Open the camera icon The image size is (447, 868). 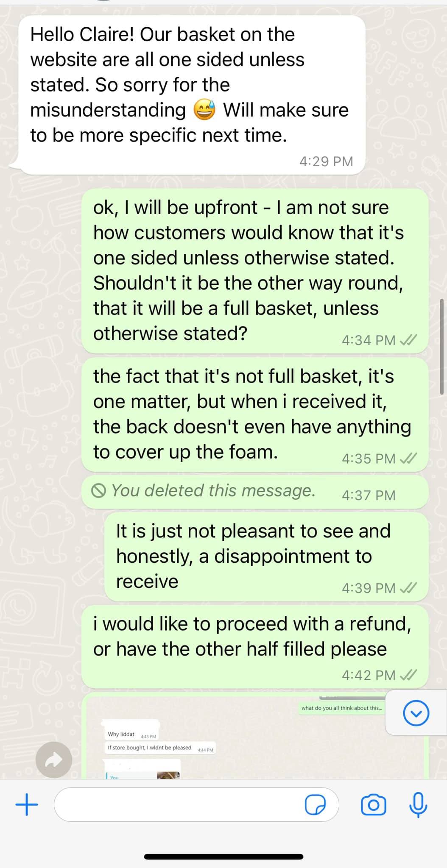coord(373,805)
